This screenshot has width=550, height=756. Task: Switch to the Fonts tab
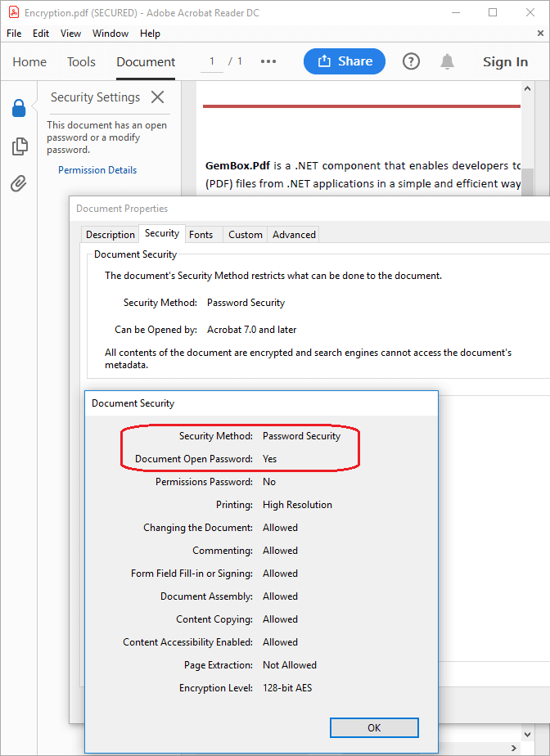[x=201, y=235]
